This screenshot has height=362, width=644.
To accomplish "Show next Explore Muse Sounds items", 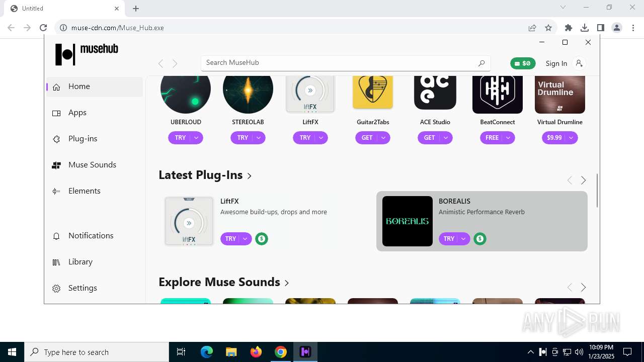I will pyautogui.click(x=583, y=287).
